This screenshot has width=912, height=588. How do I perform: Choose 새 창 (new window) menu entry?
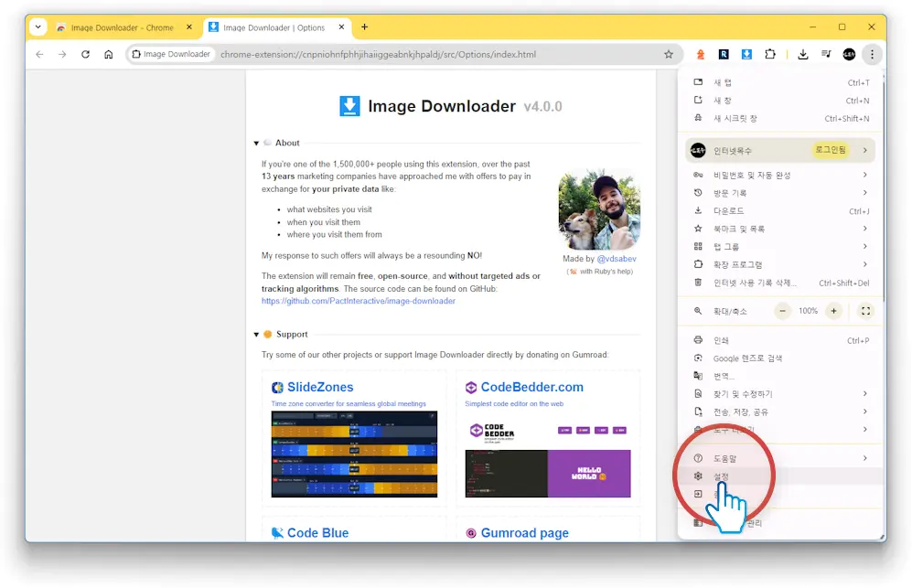click(x=780, y=101)
